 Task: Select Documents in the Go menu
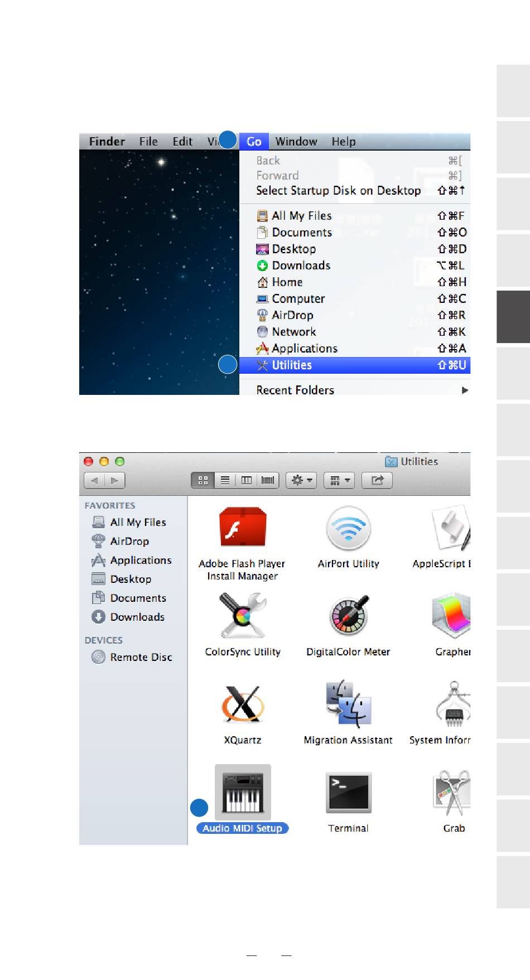355,233
